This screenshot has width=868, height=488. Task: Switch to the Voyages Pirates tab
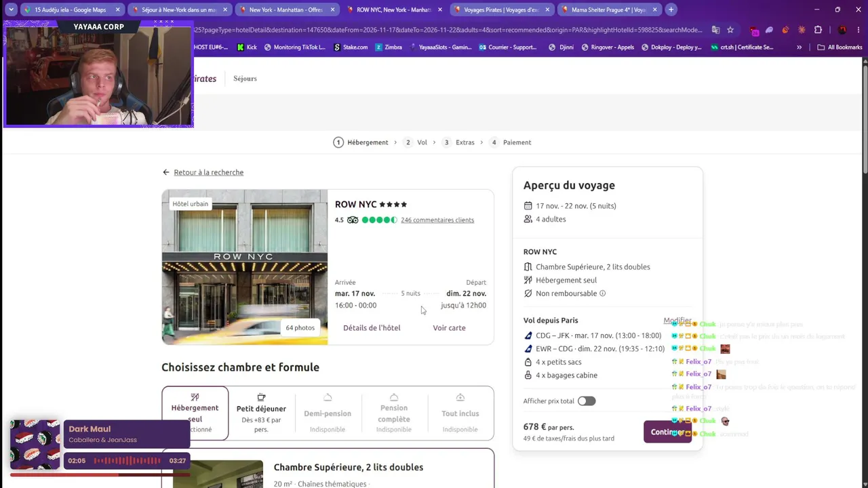(x=500, y=9)
